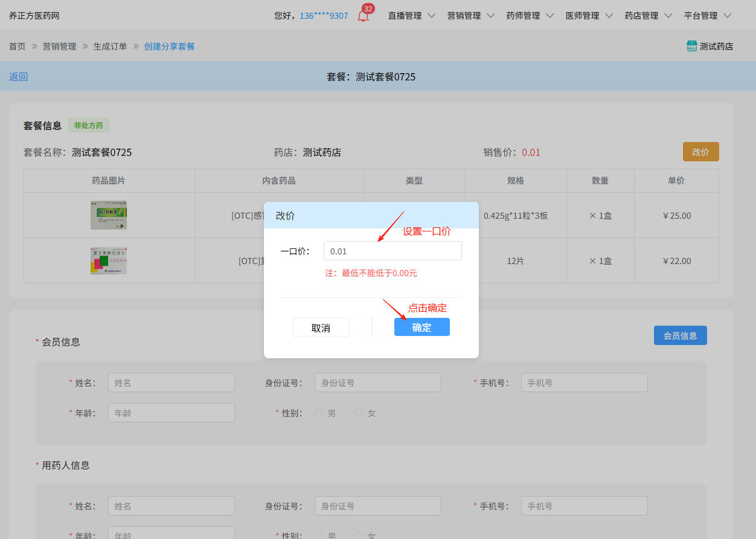Click the 内含药品 column header

(x=279, y=181)
